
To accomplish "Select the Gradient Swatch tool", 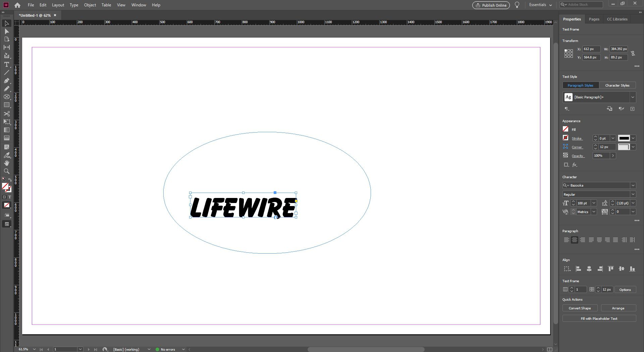I will click(x=6, y=130).
